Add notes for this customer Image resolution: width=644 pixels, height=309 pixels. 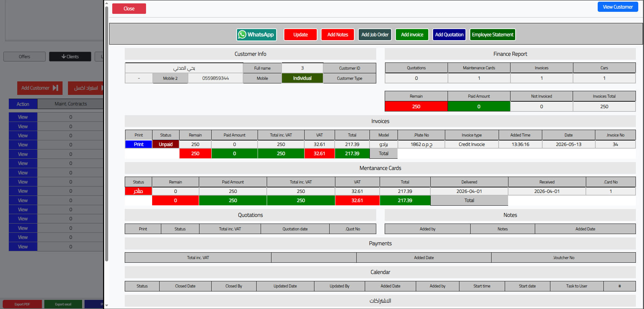(338, 34)
